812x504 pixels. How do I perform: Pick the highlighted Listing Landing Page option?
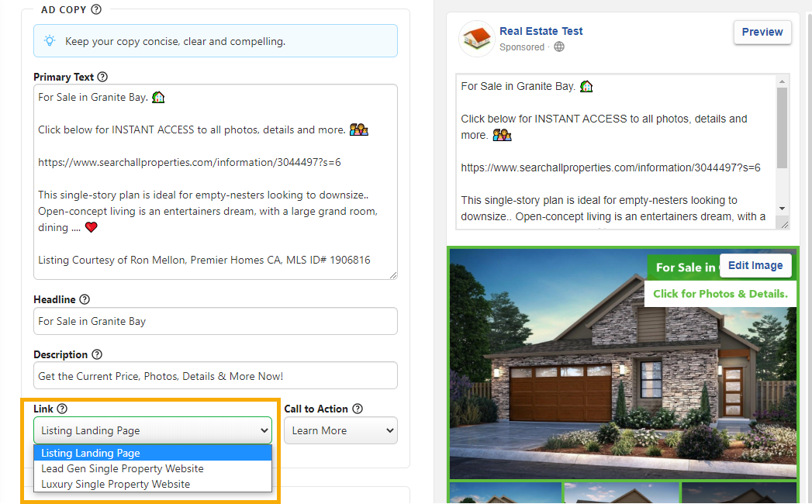click(91, 453)
